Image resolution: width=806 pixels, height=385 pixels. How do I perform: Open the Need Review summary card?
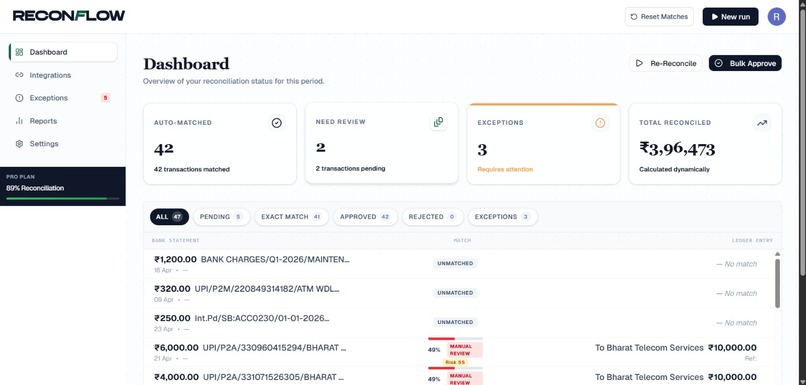[381, 142]
